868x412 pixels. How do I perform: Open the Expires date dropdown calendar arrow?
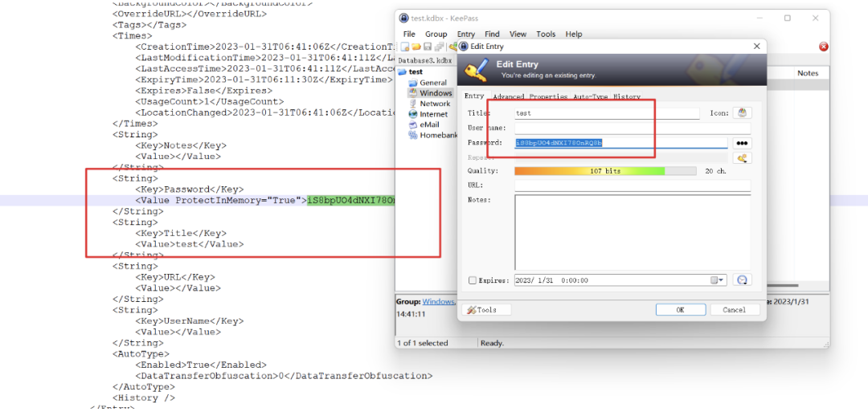[718, 280]
